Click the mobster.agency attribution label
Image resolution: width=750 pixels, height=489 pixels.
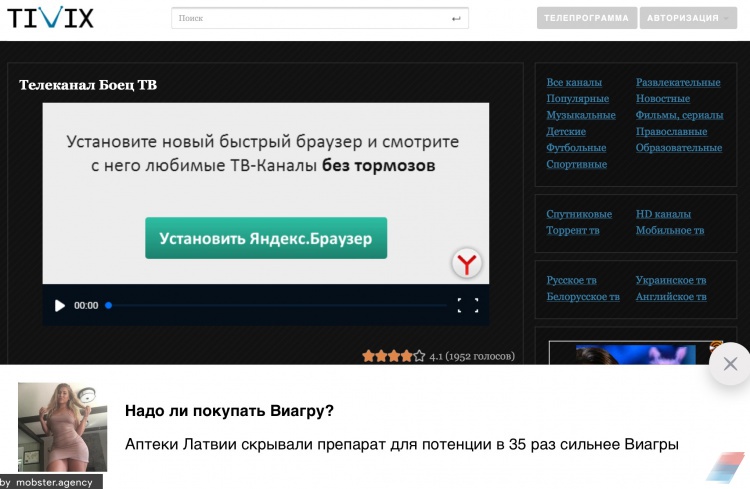click(x=50, y=482)
